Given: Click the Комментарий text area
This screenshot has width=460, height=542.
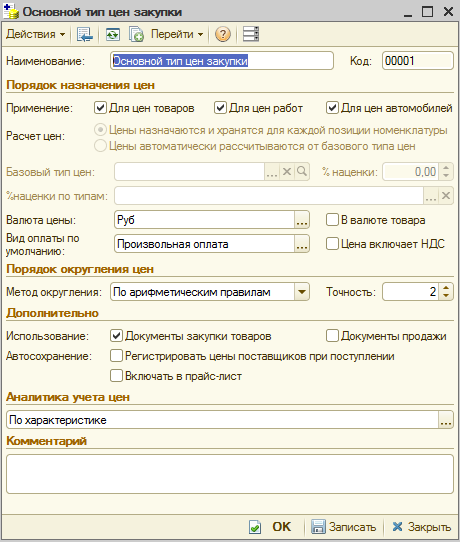Looking at the screenshot, I should (x=230, y=474).
